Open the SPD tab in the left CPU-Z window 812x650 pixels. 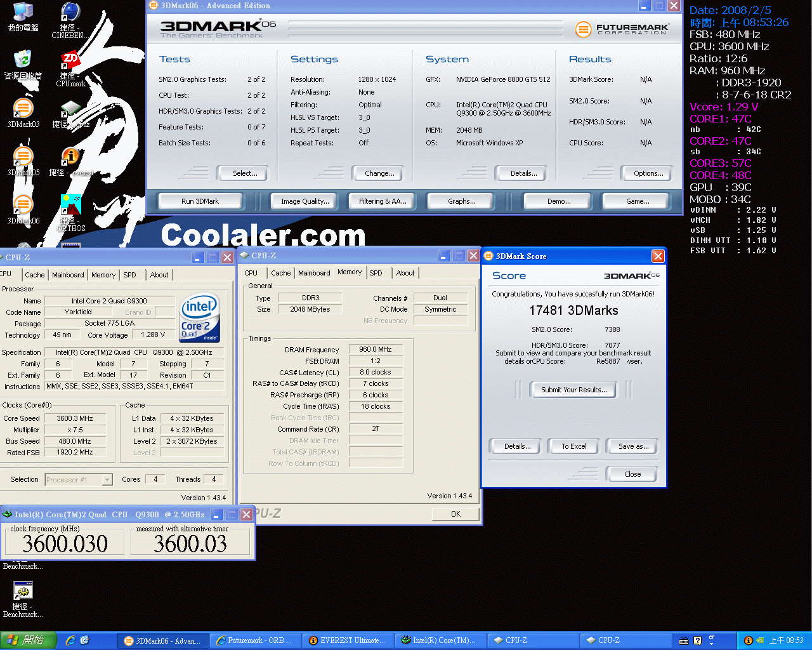pyautogui.click(x=129, y=275)
